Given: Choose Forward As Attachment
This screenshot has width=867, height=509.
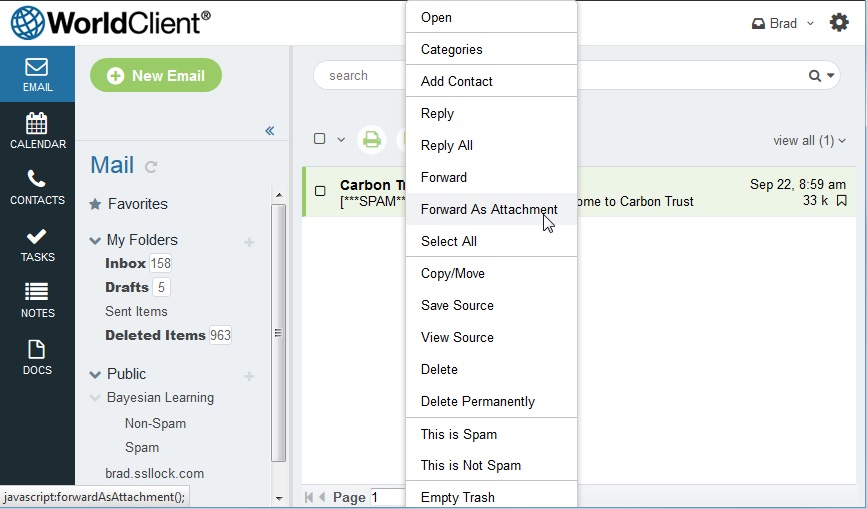Looking at the screenshot, I should point(492,209).
